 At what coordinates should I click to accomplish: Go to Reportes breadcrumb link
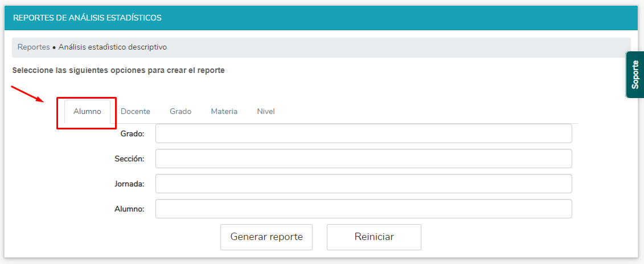coord(34,47)
